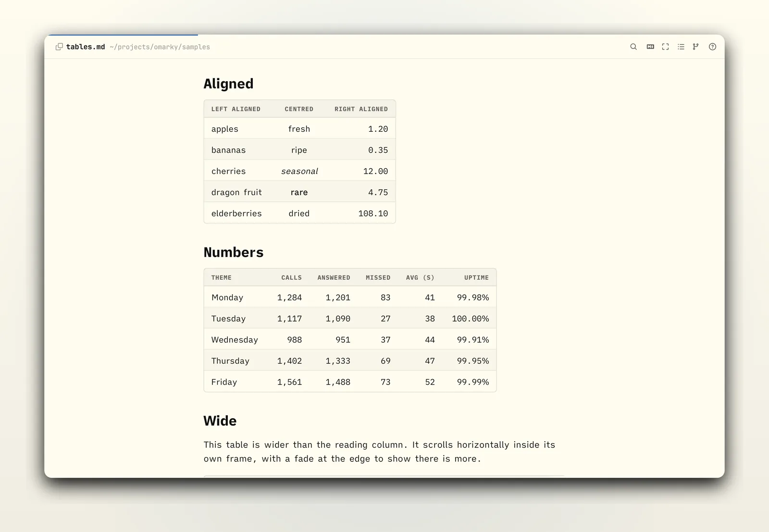The image size is (769, 532).
Task: Click the Monday row label
Action: (227, 297)
